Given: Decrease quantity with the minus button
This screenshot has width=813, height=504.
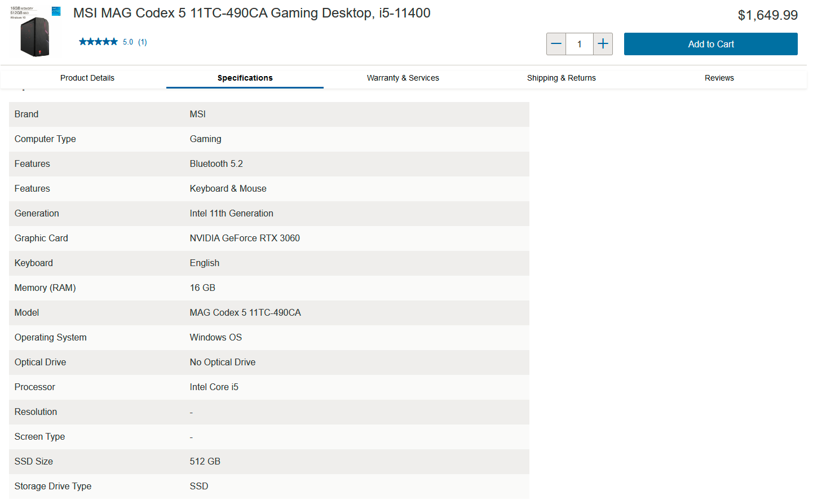Looking at the screenshot, I should (556, 44).
